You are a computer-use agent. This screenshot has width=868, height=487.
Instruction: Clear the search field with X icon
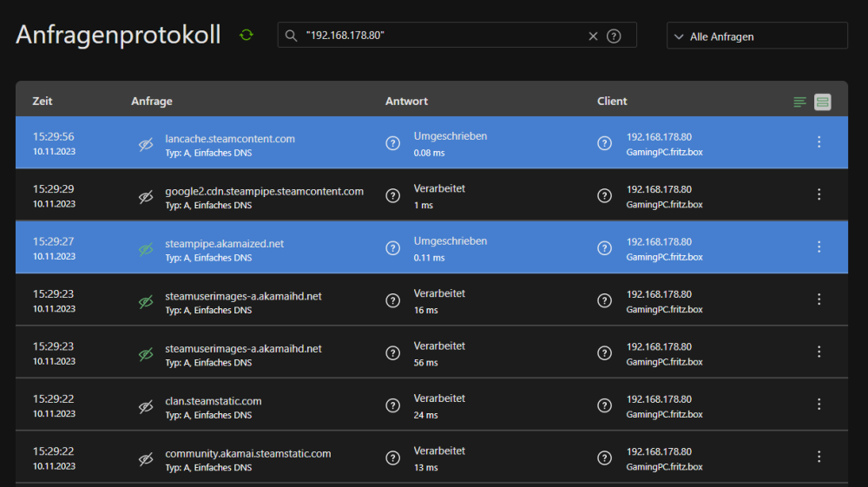(593, 36)
